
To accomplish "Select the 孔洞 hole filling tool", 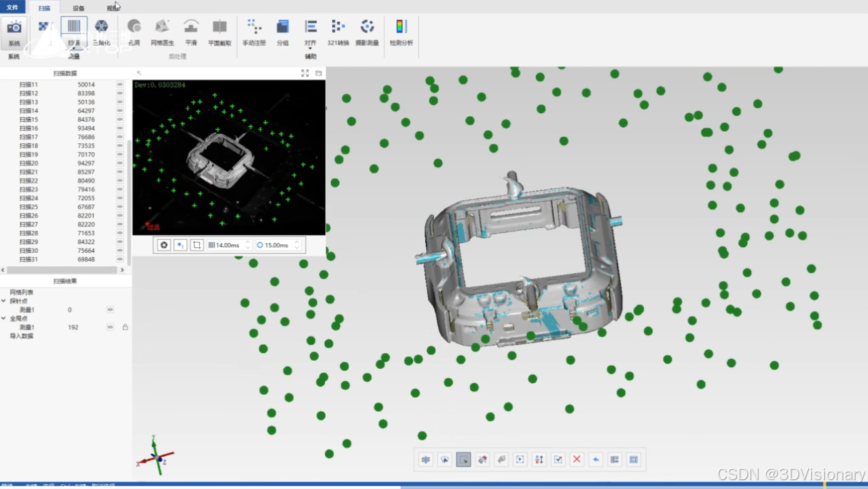I will click(x=134, y=32).
